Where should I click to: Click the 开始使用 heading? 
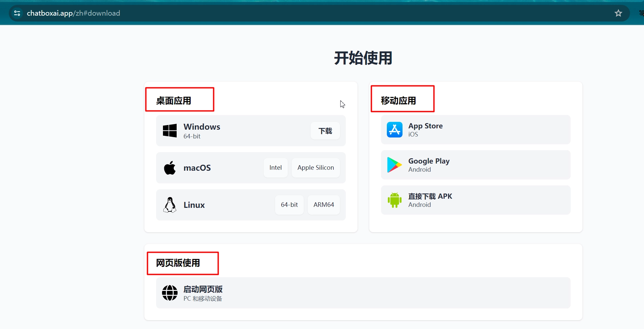pos(363,58)
